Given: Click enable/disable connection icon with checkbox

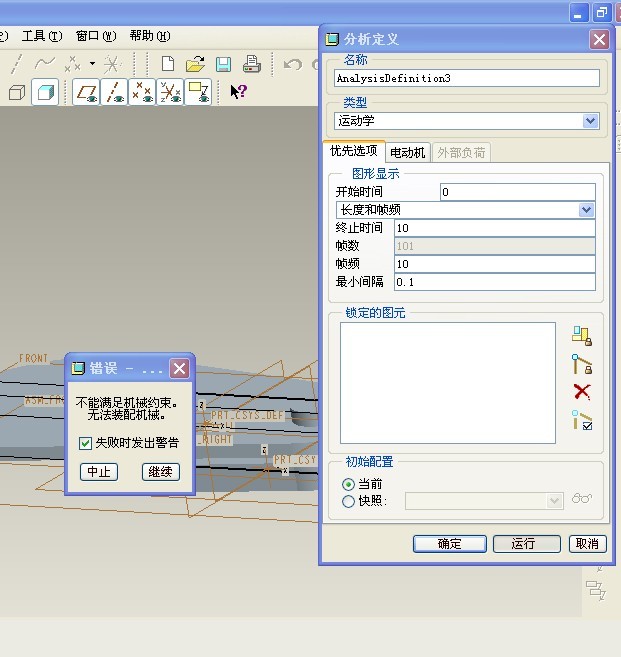Looking at the screenshot, I should [582, 420].
